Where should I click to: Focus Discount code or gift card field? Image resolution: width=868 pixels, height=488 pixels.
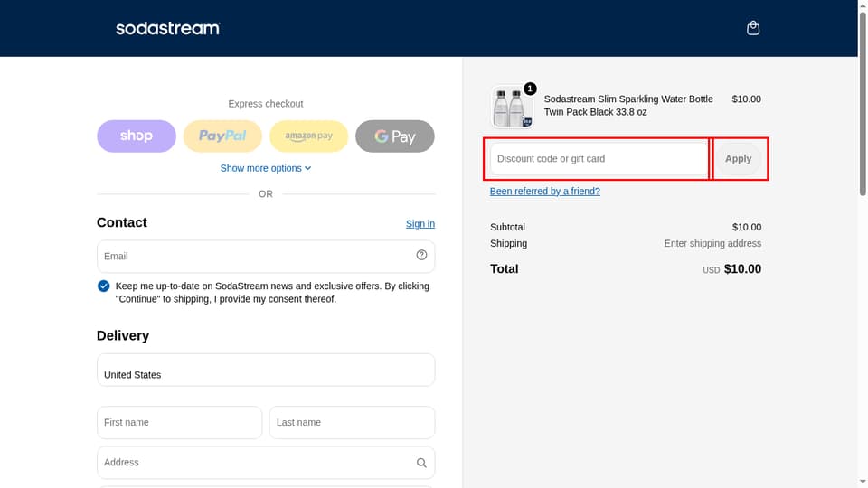pos(599,159)
